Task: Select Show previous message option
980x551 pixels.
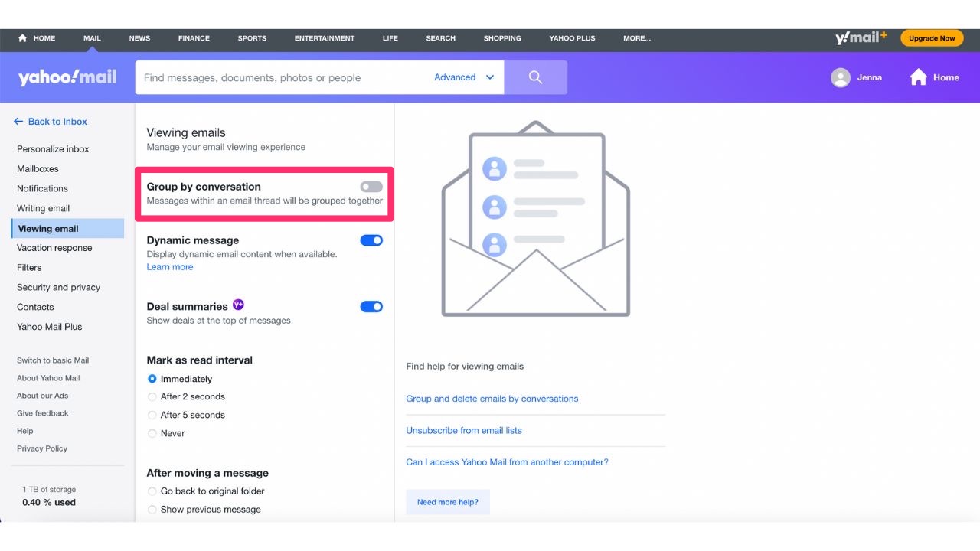Action: (152, 510)
